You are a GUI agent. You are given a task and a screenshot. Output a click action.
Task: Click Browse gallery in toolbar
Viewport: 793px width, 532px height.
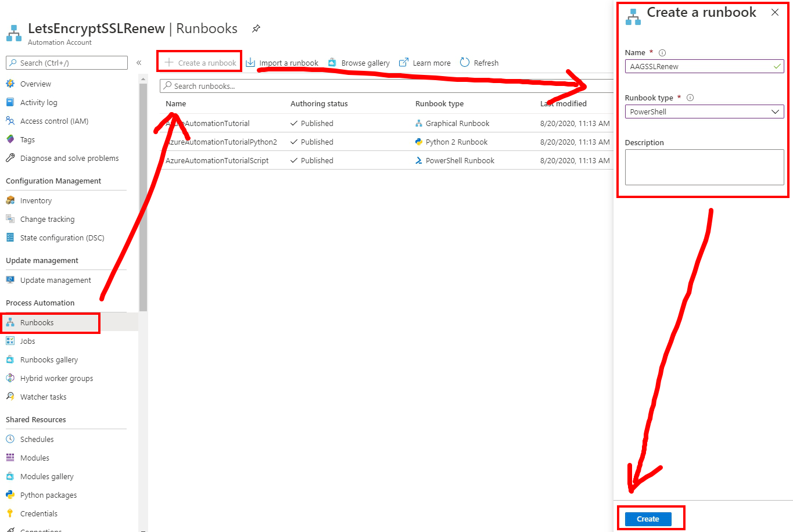click(x=358, y=63)
